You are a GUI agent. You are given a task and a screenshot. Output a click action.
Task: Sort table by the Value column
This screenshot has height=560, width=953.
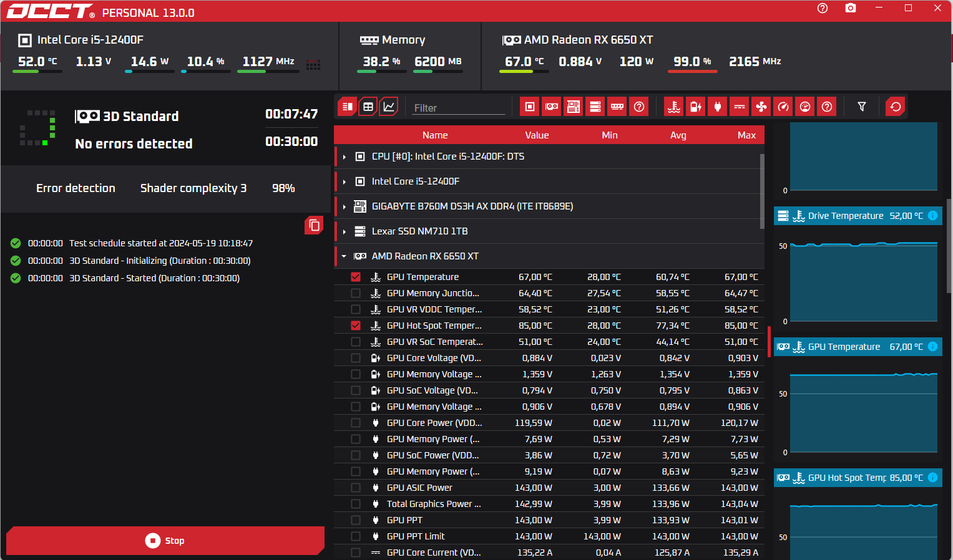tap(537, 135)
